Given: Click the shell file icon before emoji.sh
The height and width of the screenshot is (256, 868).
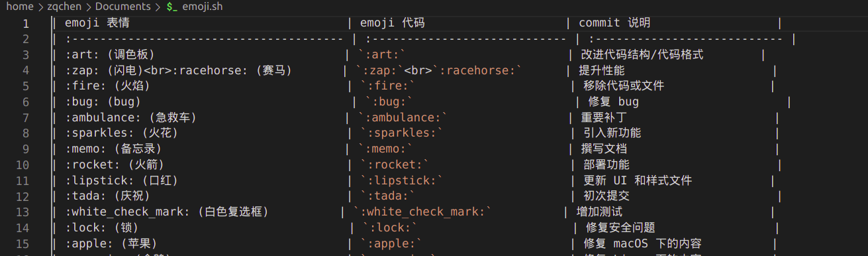Looking at the screenshot, I should (x=171, y=7).
